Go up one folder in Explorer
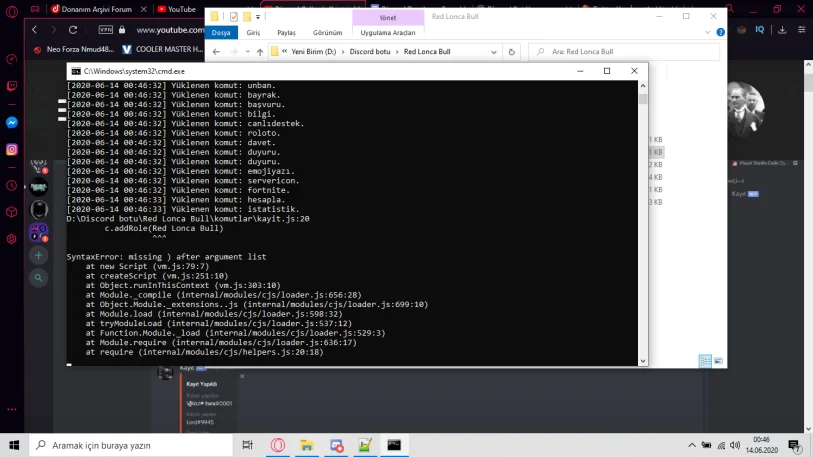The image size is (813, 457). 260,52
